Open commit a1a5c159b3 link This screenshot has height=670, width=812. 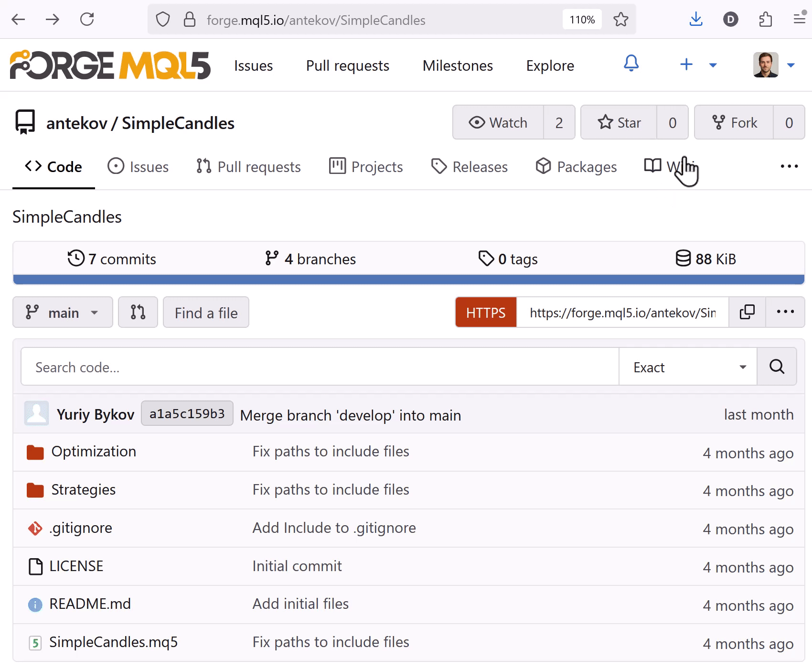coord(187,414)
